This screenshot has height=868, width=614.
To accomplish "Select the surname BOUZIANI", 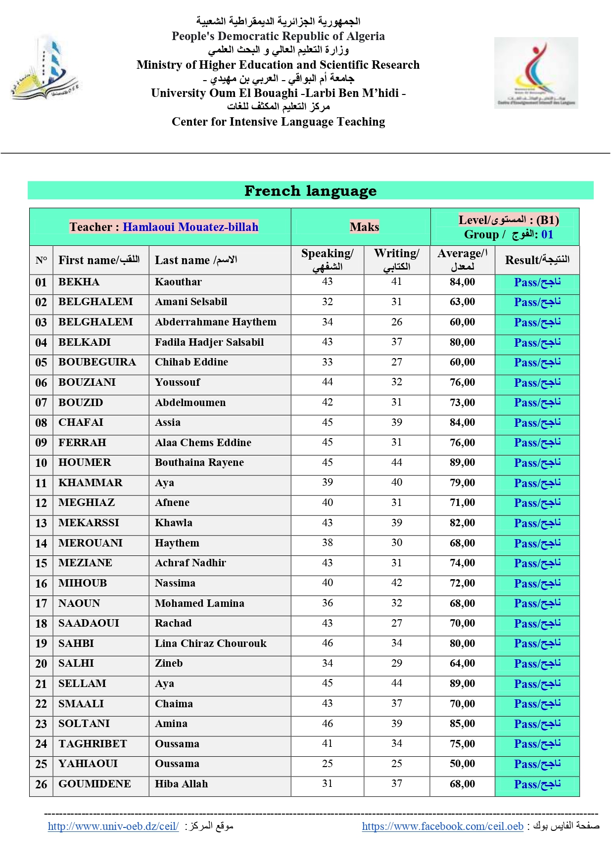I will coord(87,382).
